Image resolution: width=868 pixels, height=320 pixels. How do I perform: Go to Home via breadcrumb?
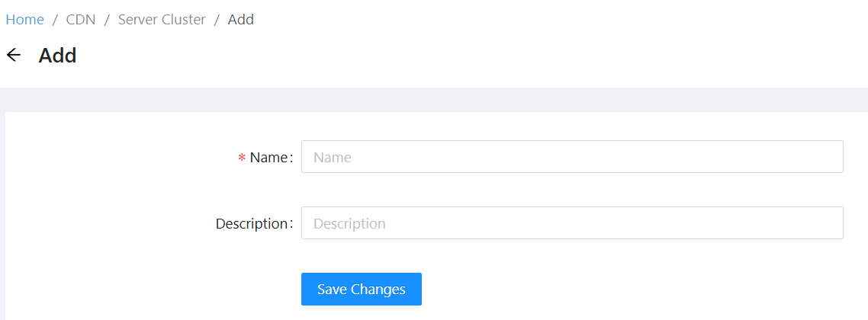pos(24,20)
